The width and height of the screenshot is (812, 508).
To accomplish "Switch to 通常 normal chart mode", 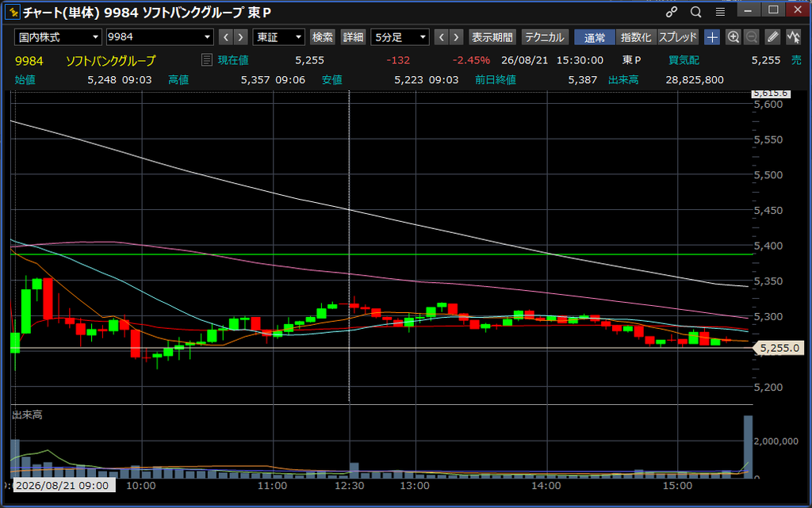I will click(x=595, y=37).
